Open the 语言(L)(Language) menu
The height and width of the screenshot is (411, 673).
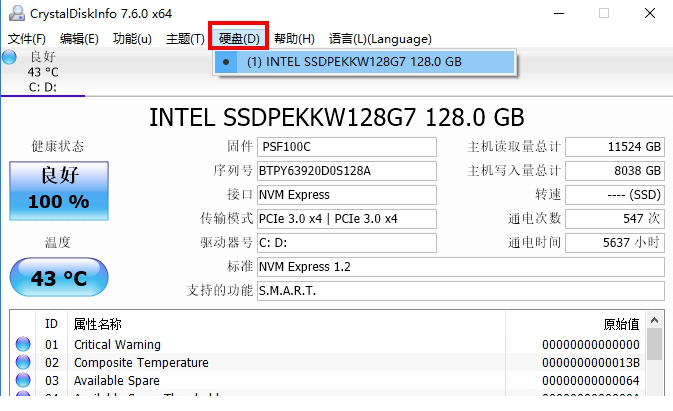click(380, 39)
